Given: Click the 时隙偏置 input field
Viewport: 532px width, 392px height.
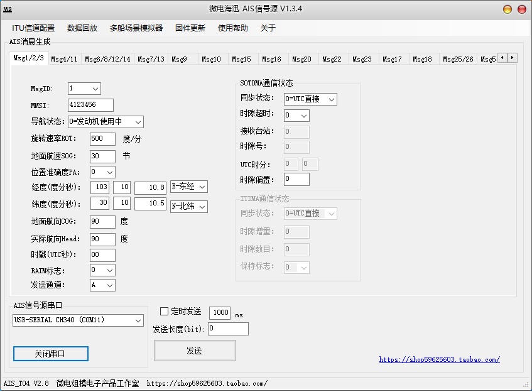Looking at the screenshot, I should 296,179.
